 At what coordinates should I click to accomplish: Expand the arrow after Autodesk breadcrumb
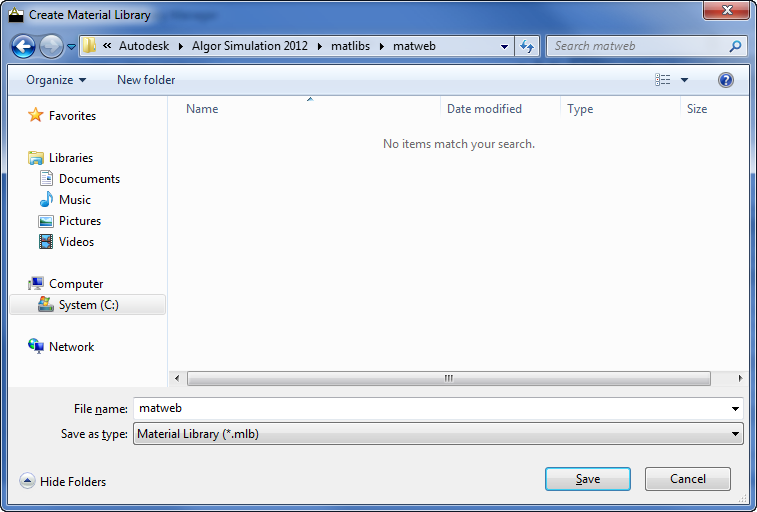pos(181,46)
